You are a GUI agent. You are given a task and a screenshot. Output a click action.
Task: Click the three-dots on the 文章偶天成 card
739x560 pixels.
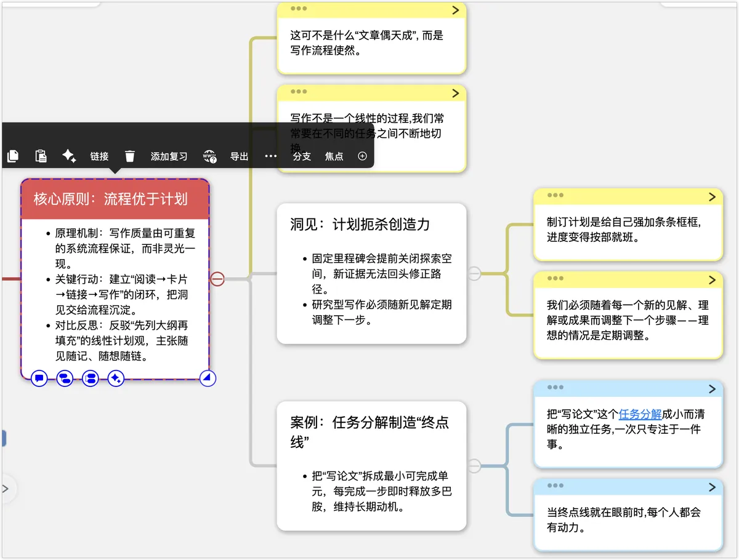299,9
